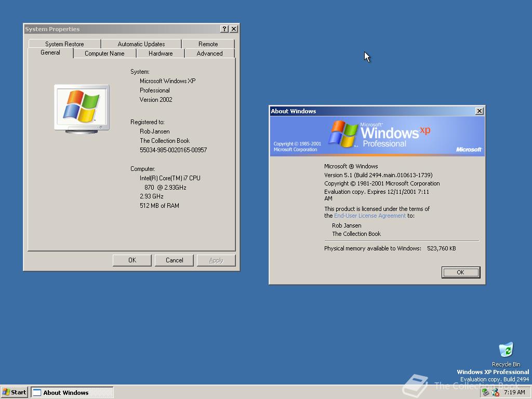This screenshot has height=399, width=532.
Task: Close the About Windows dialog
Action: (480, 111)
